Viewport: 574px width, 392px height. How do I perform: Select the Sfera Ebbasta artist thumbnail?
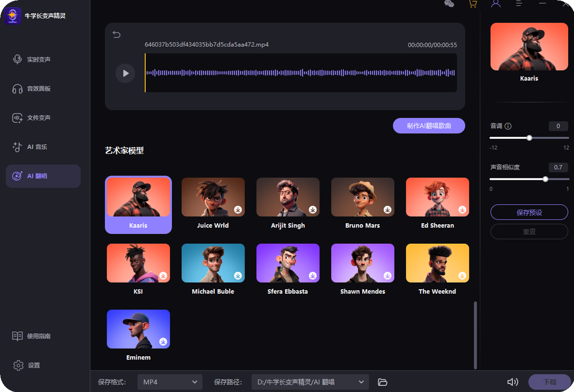[287, 263]
